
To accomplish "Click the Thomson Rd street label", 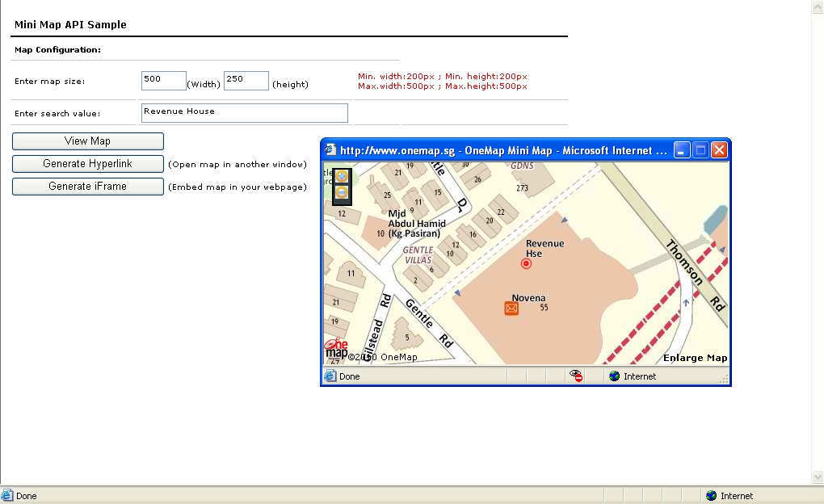I will (x=696, y=275).
